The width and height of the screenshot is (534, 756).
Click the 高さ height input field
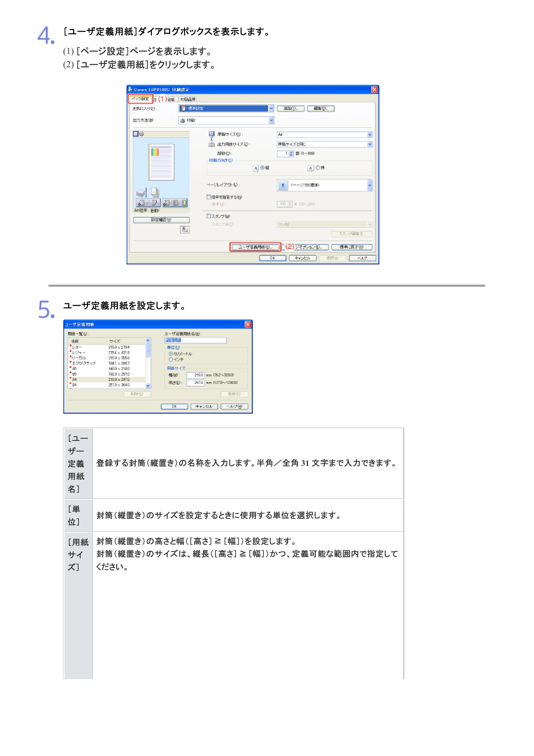pos(195,383)
